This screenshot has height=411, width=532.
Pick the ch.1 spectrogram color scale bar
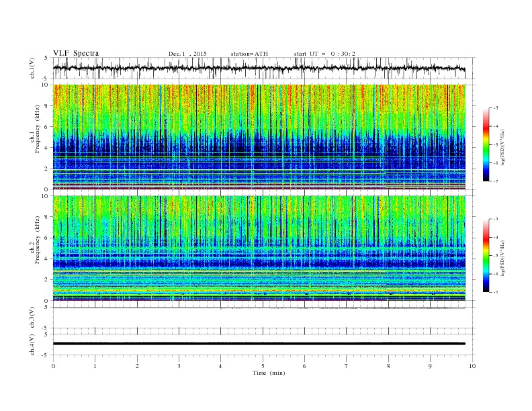tap(486, 144)
